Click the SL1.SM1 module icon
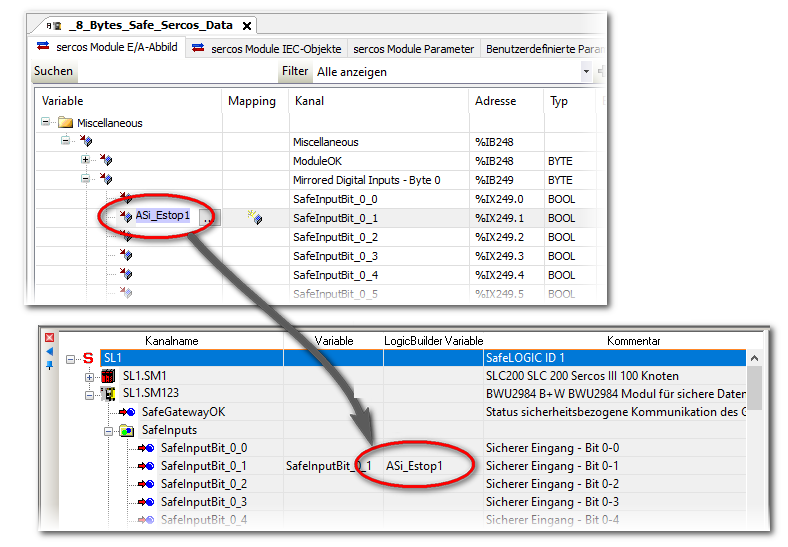Image resolution: width=788 pixels, height=547 pixels. [x=109, y=376]
